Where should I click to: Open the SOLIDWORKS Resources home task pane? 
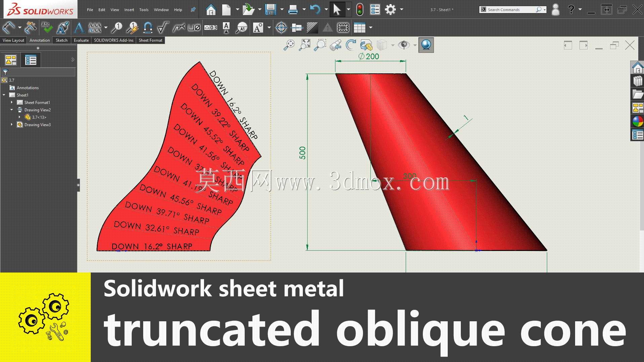point(637,68)
